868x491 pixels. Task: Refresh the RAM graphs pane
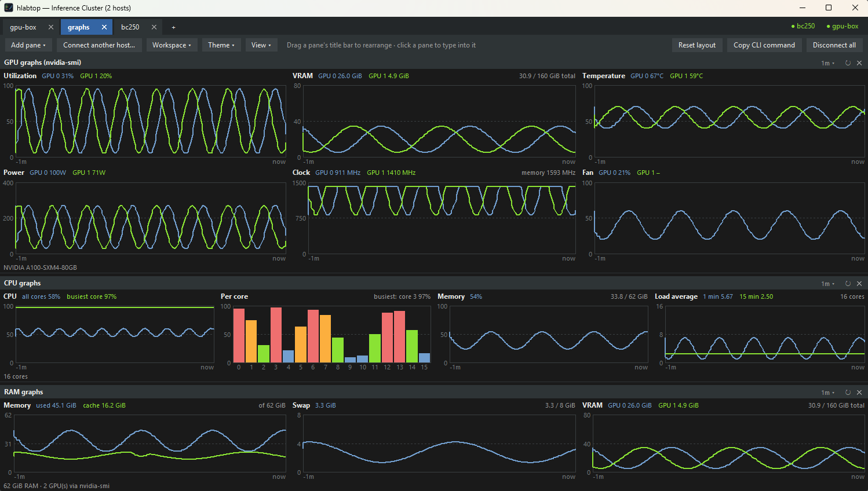[848, 393]
